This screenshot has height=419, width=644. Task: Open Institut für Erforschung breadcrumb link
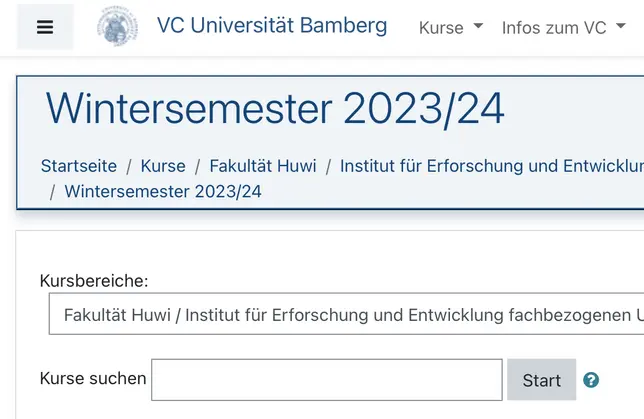tap(492, 166)
